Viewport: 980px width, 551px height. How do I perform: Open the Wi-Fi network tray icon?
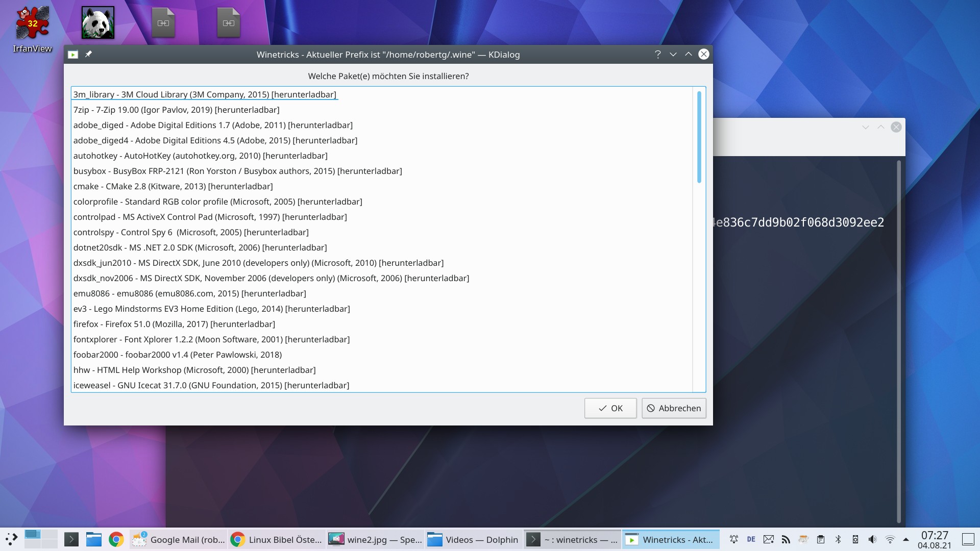[x=890, y=539]
